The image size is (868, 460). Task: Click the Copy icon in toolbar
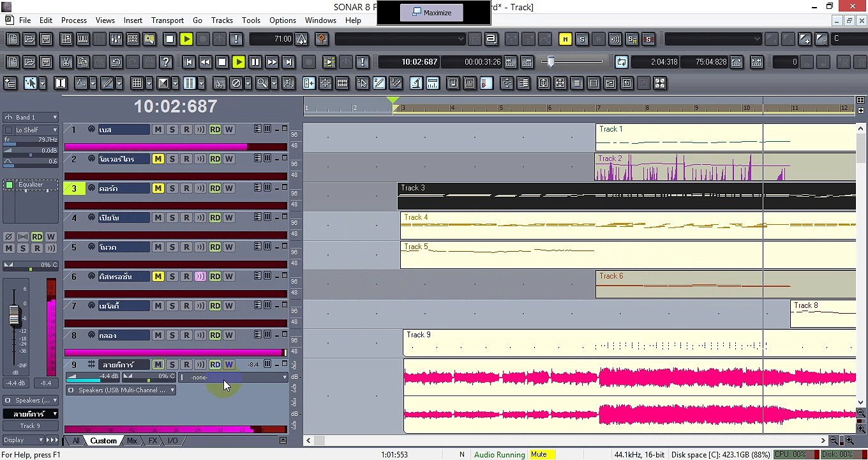82,62
